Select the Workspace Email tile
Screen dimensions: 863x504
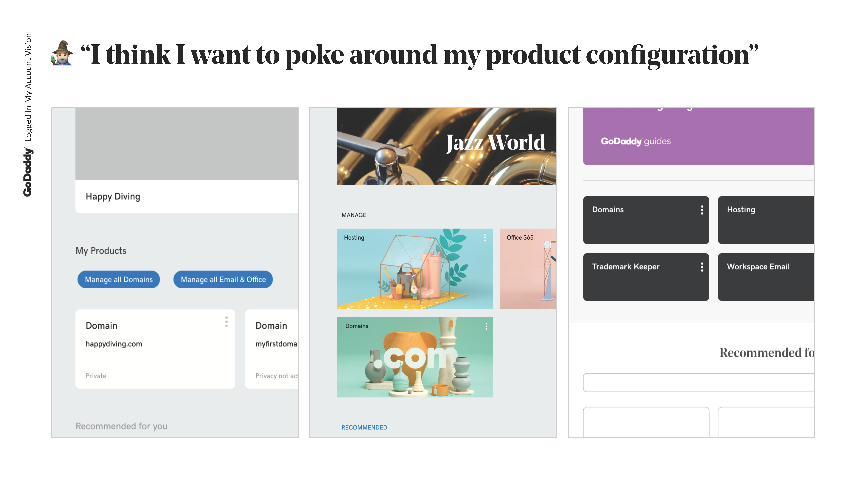[x=766, y=277]
